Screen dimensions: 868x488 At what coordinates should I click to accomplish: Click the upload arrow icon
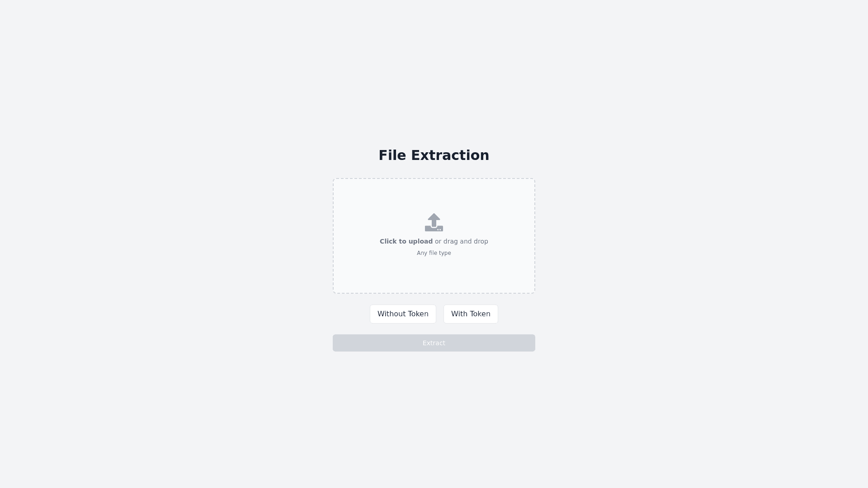[434, 222]
